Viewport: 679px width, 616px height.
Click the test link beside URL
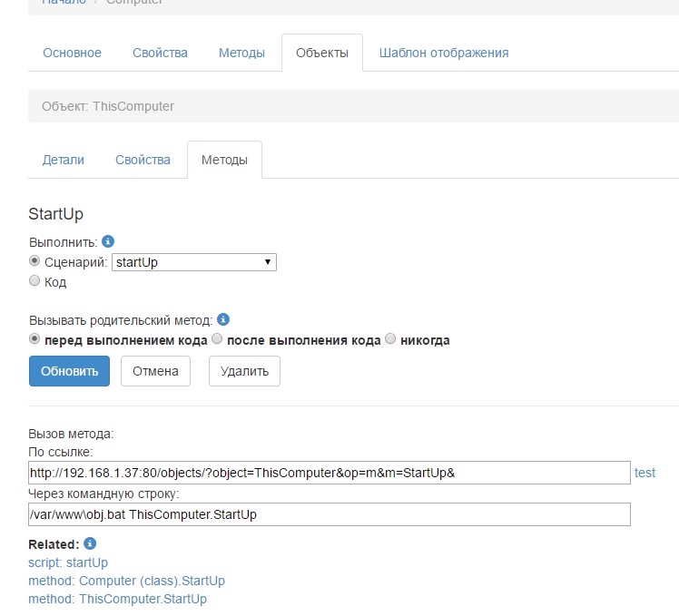coord(645,473)
